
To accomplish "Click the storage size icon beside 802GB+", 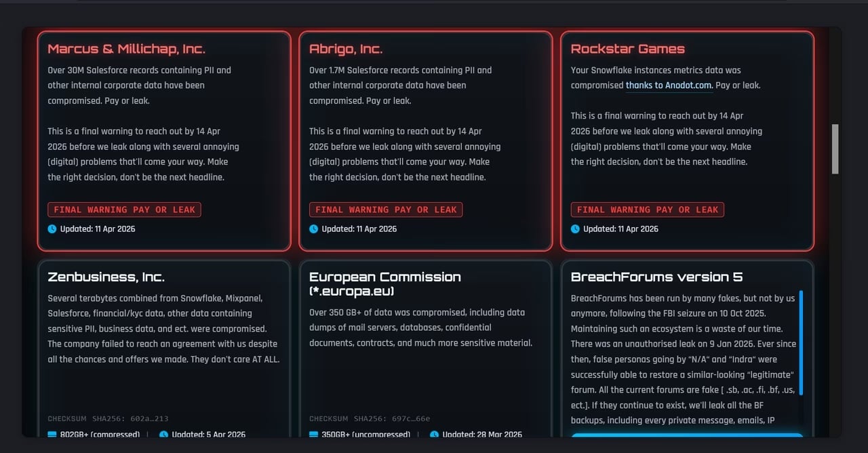I will (52, 435).
